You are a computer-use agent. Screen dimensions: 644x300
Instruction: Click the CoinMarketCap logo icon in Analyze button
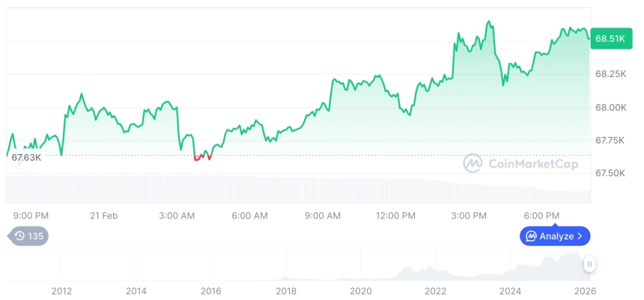click(x=531, y=236)
